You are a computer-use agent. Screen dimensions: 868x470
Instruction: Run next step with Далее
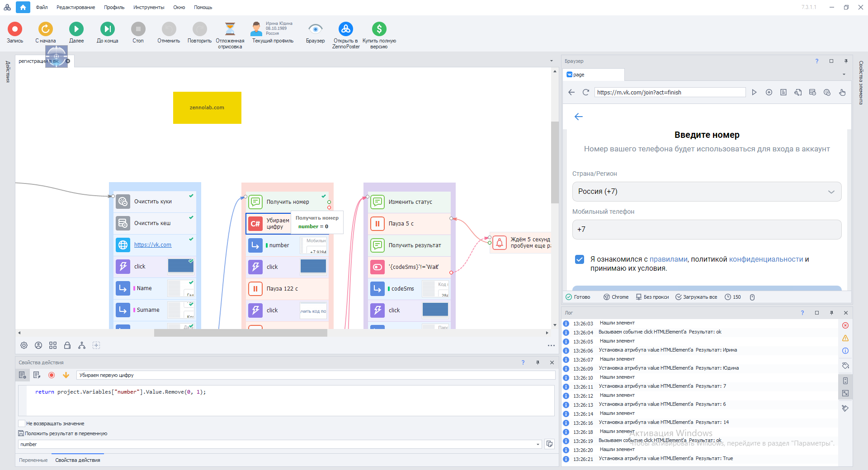(x=76, y=29)
